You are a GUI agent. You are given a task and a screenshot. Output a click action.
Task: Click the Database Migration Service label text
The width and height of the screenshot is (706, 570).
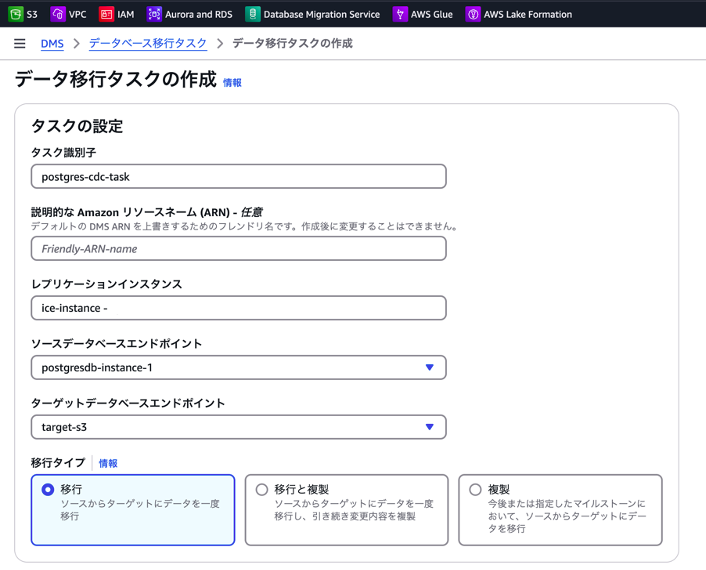pyautogui.click(x=321, y=14)
